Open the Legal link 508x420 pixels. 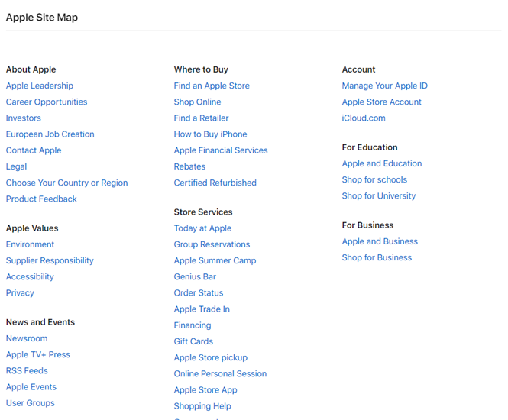(16, 166)
